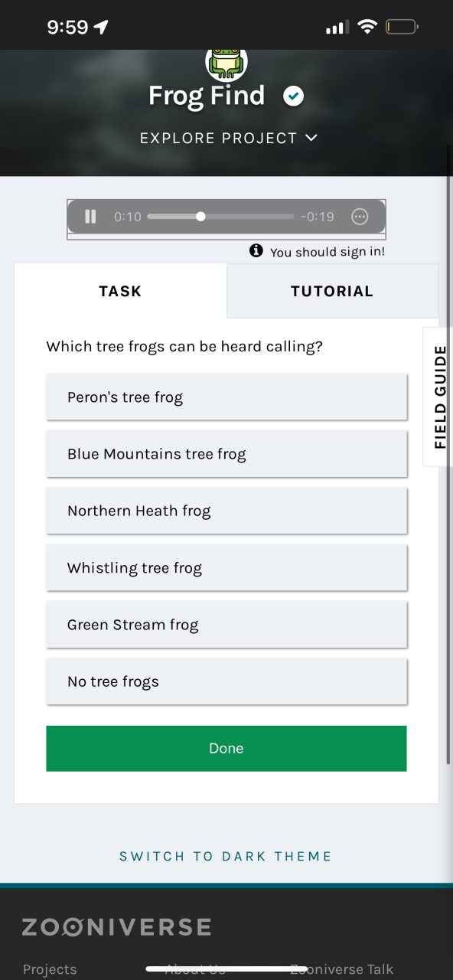Expand the Explore Project dropdown
Screen dimensions: 453x980
(x=228, y=139)
